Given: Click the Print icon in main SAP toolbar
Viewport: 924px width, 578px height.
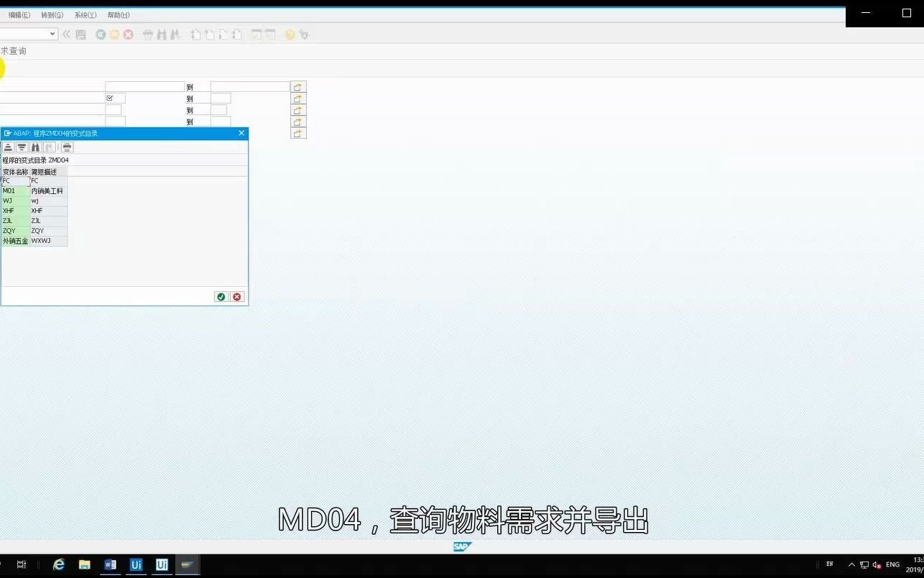Looking at the screenshot, I should coord(148,35).
